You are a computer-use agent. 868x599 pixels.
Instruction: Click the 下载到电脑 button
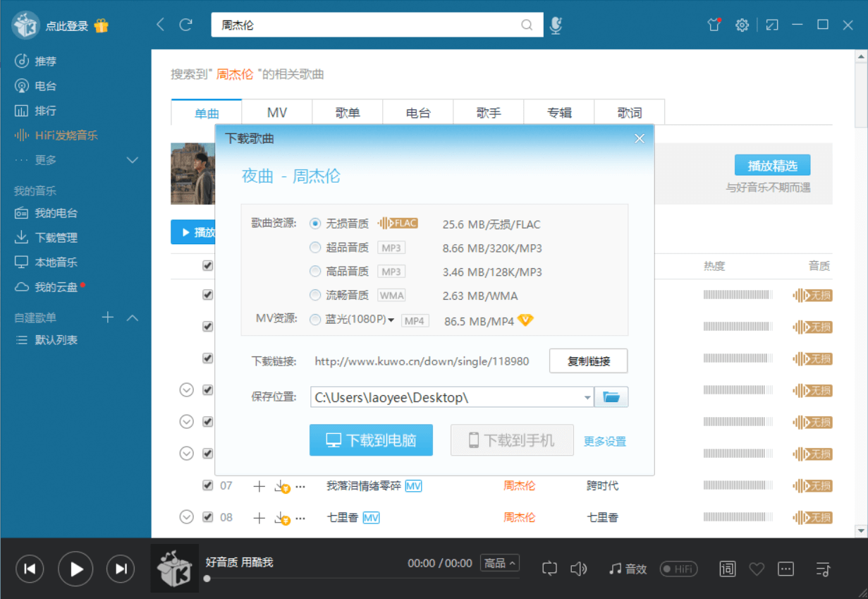pos(371,441)
